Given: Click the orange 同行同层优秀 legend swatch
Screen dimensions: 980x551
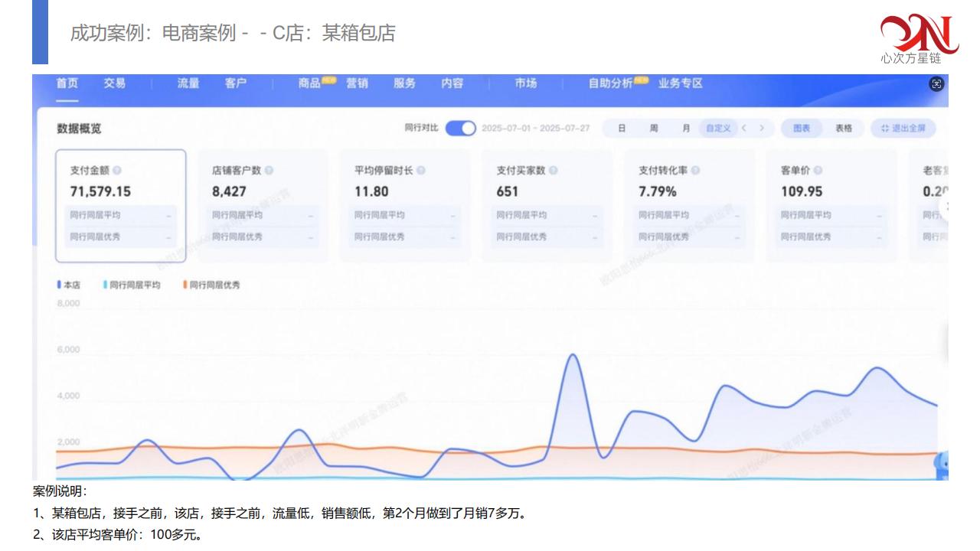Looking at the screenshot, I should pyautogui.click(x=185, y=285).
